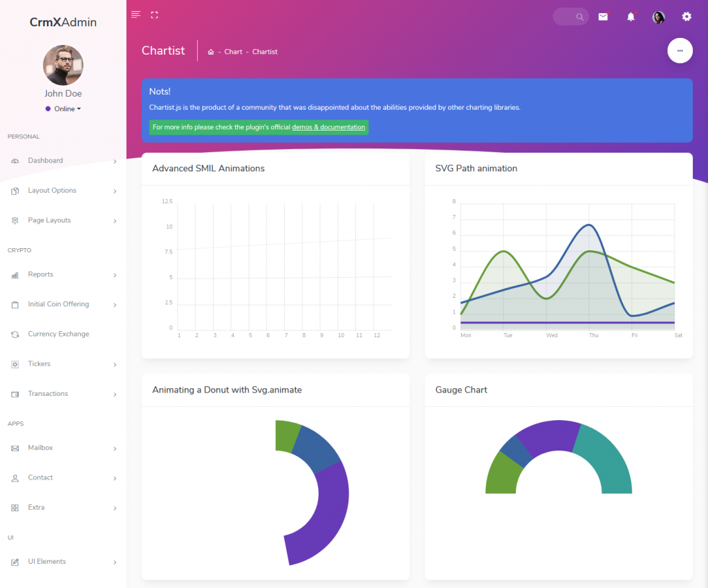Expand the Initial Coin Offering section
708x588 pixels.
point(57,304)
